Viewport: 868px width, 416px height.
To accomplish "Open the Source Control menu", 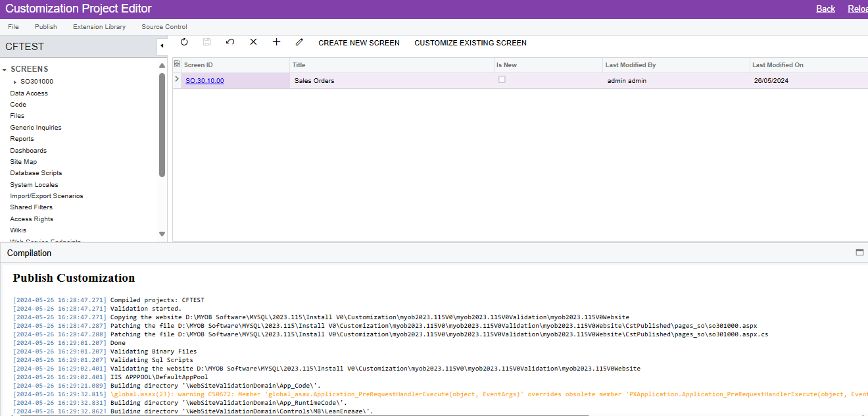I will point(164,27).
